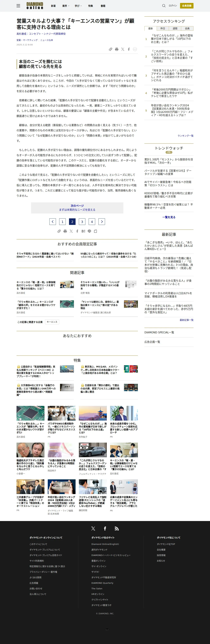Click the DIAMOND online logo

click(35, 6)
